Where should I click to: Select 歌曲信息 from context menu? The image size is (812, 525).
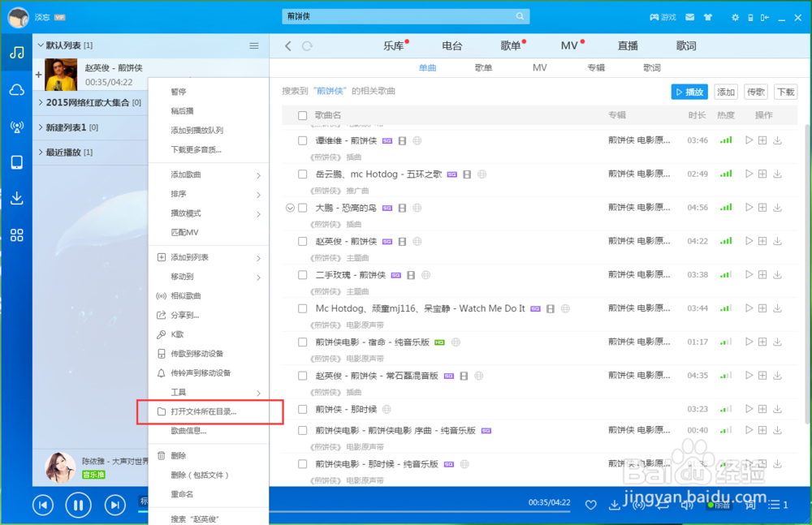209,431
